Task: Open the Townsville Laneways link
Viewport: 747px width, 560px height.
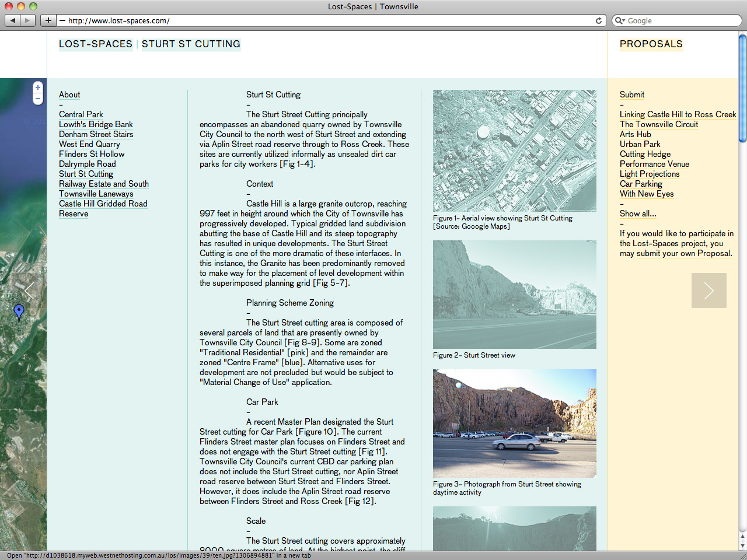Action: pos(96,194)
